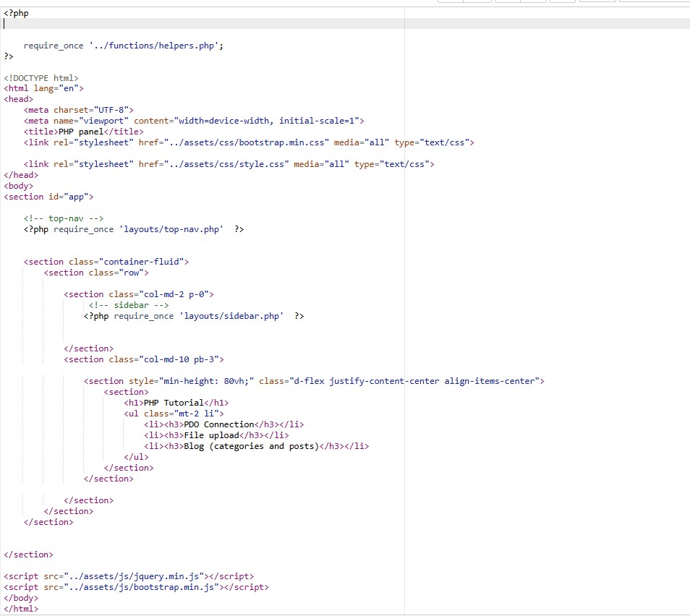Click the <h1>PHP Tutorial</h1> line

click(x=176, y=403)
